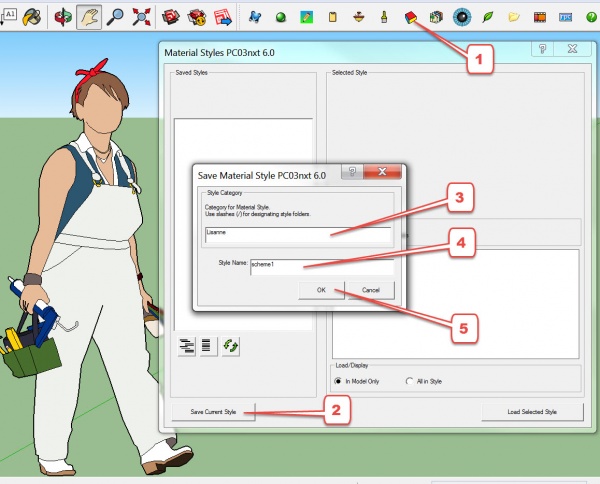The width and height of the screenshot is (600, 484).
Task: Click the green help question icon
Action: point(592,17)
